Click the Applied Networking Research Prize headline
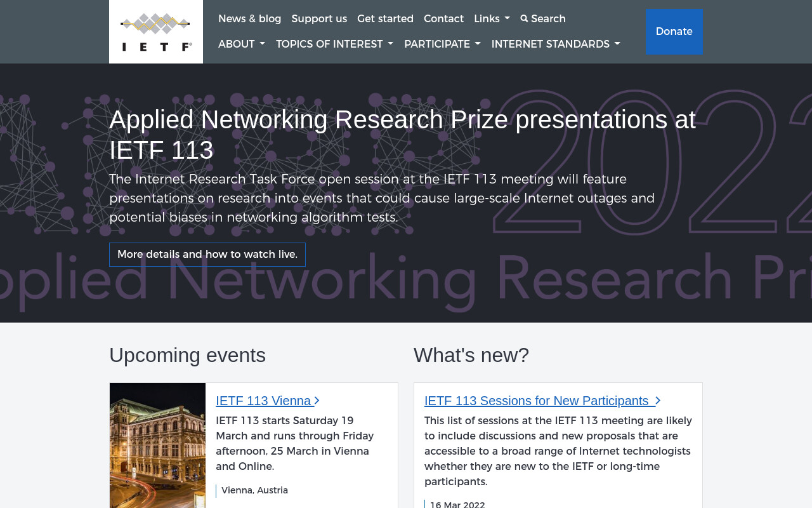The width and height of the screenshot is (812, 508). click(x=402, y=135)
